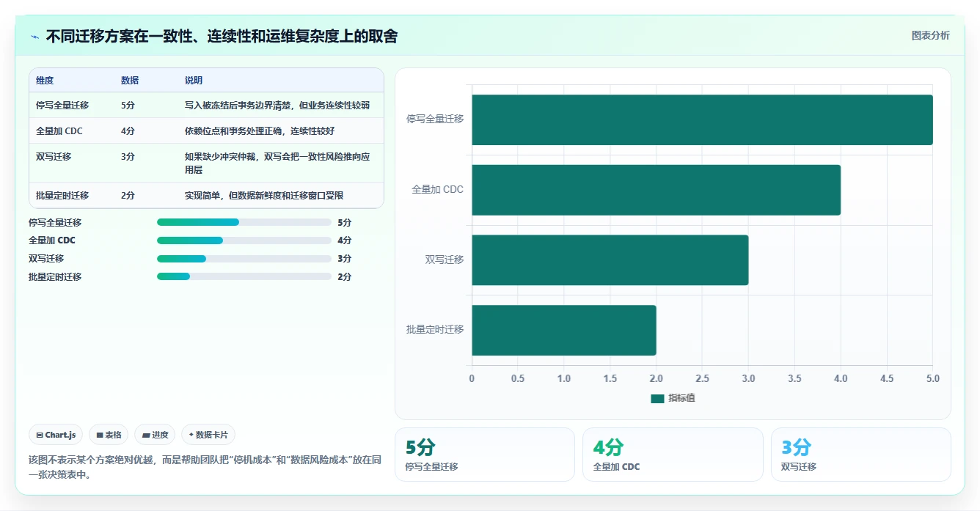980x511 pixels.
Task: Click the 双写迁移 chart axis label
Action: pos(445,260)
